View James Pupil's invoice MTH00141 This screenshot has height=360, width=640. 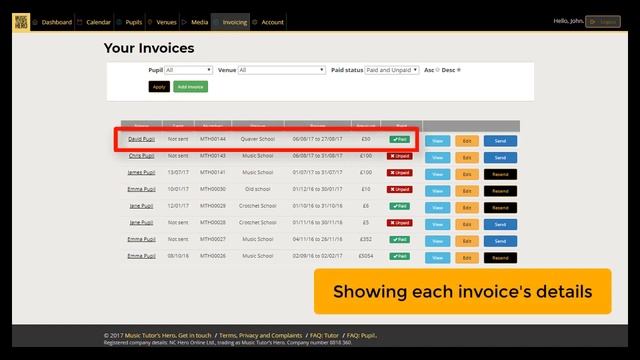(438, 174)
